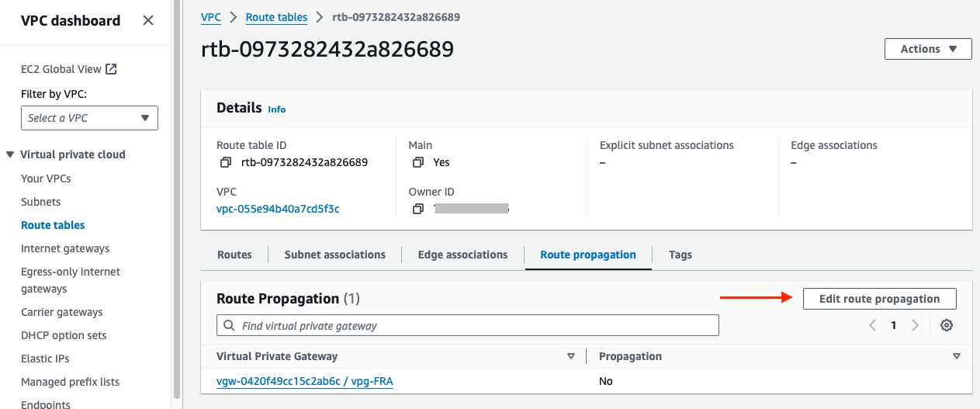Viewport: 980px width, 409px height.
Task: Switch to the Routes tab
Action: point(234,255)
